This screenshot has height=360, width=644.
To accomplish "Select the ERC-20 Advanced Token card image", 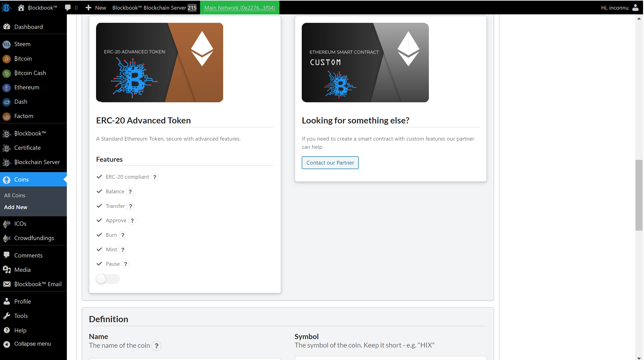I will (x=160, y=63).
